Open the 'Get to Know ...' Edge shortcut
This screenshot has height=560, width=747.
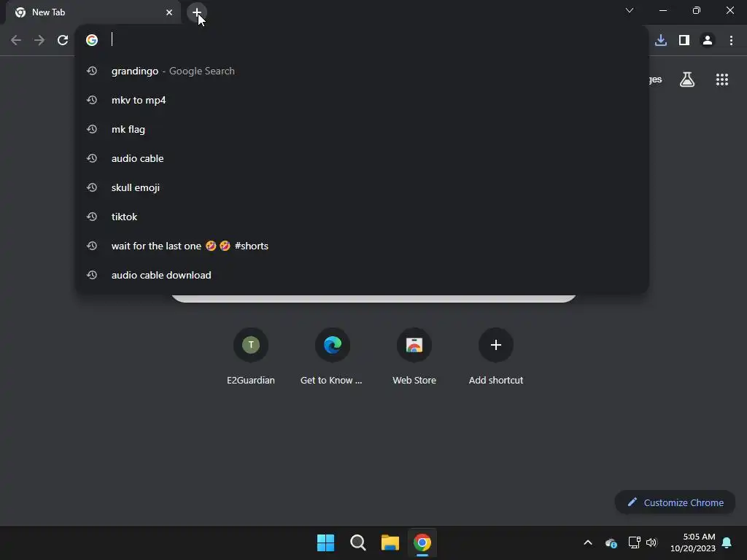(x=332, y=357)
